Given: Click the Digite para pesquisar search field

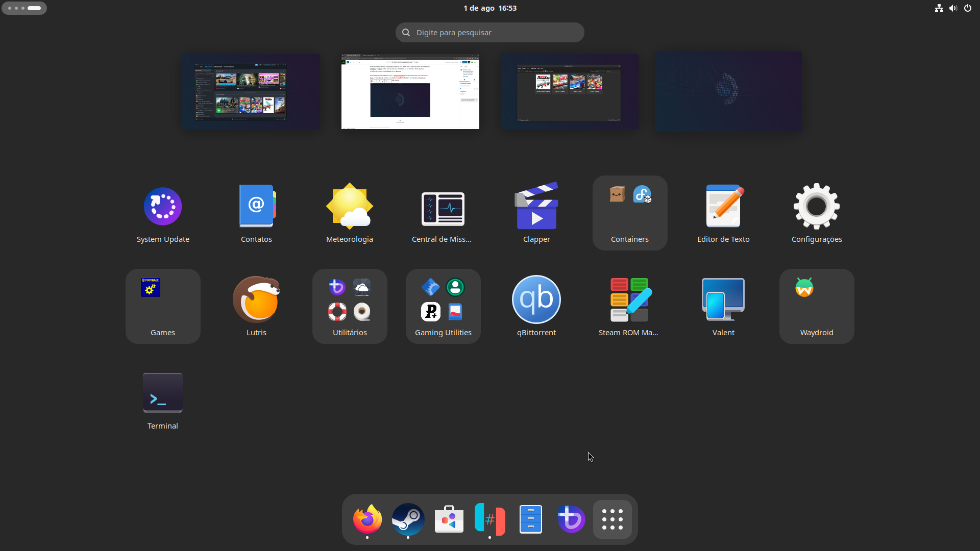Looking at the screenshot, I should 489,32.
